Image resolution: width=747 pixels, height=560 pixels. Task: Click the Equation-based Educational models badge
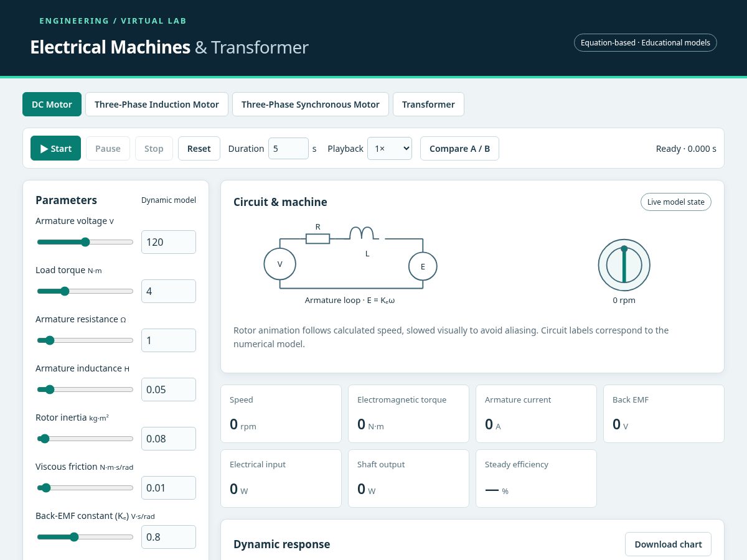point(646,43)
